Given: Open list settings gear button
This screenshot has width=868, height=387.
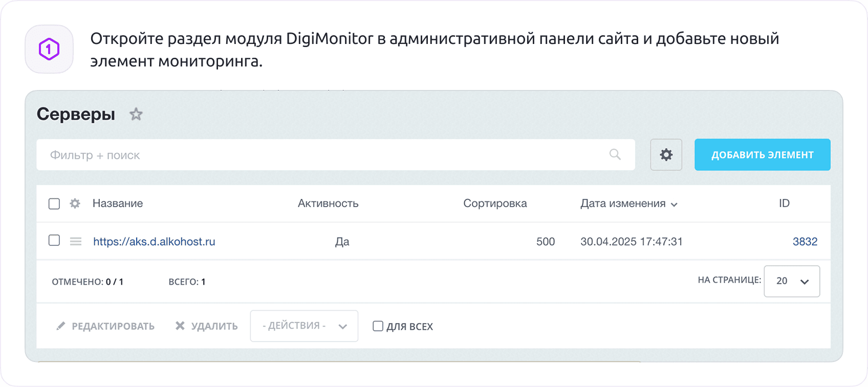Looking at the screenshot, I should pyautogui.click(x=666, y=154).
